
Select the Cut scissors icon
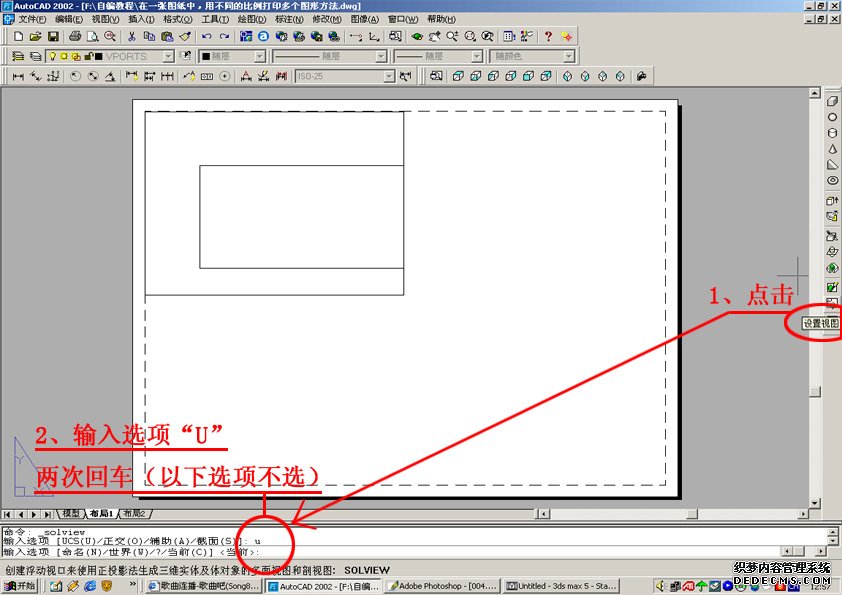pyautogui.click(x=133, y=37)
